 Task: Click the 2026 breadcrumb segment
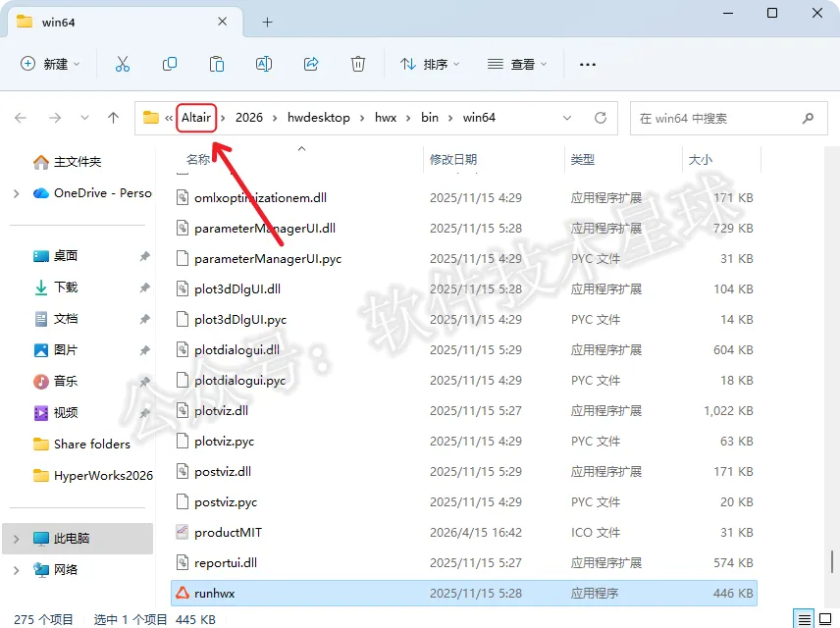point(249,118)
